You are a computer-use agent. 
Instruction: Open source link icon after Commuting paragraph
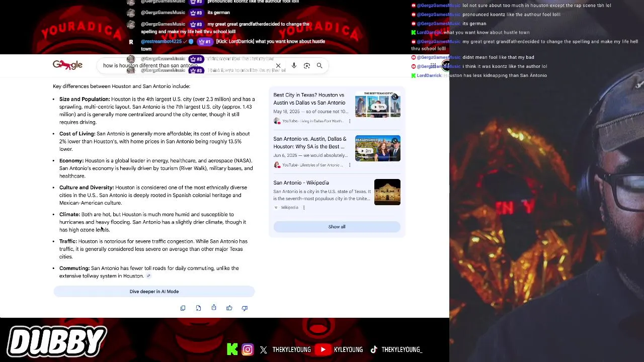pos(148,276)
